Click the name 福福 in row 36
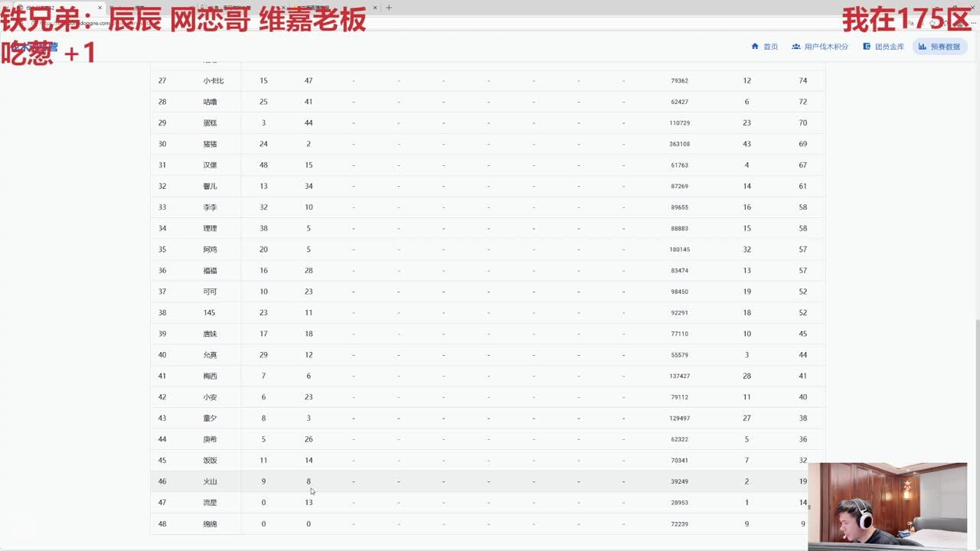The image size is (980, 551). [x=210, y=270]
